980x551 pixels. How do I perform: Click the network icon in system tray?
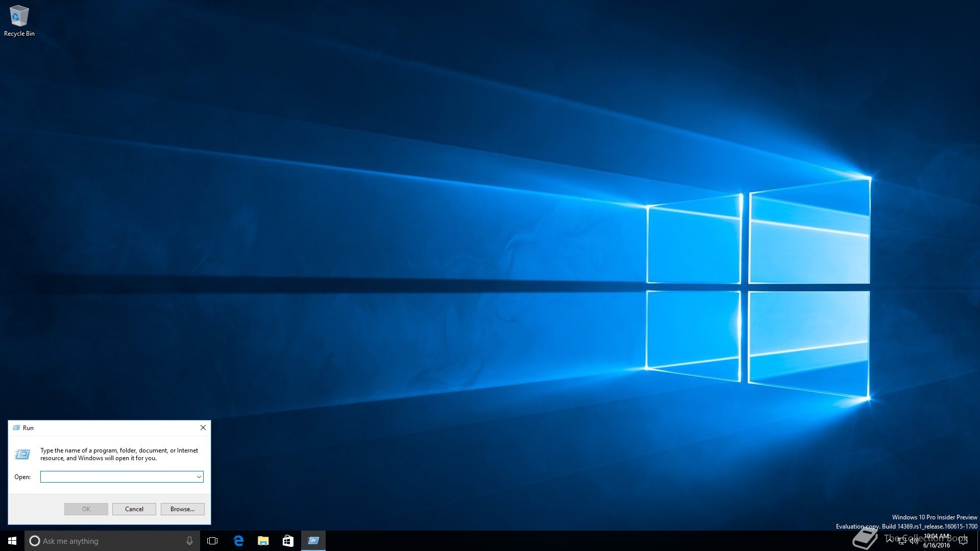tap(902, 541)
